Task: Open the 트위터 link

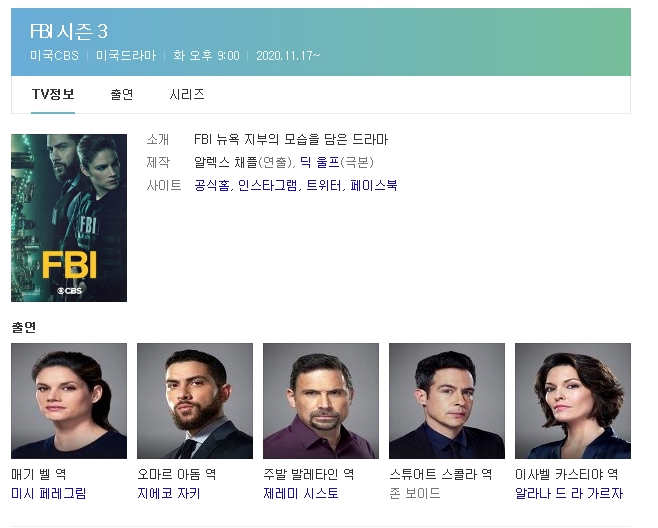Action: (324, 185)
